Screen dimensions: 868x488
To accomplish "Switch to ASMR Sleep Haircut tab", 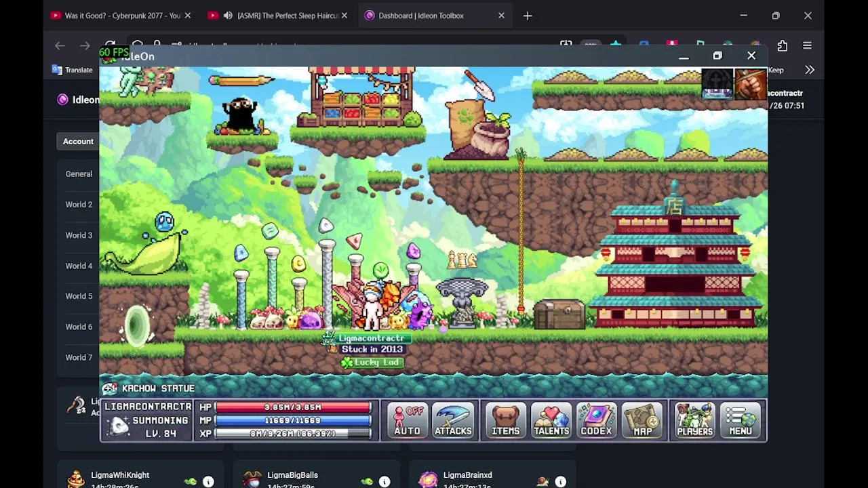I will coord(278,16).
